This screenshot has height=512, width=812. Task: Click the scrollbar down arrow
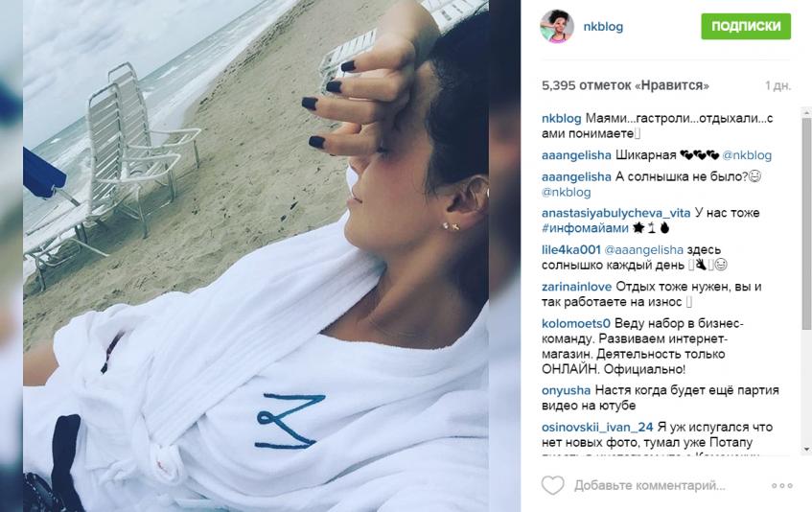click(806, 450)
